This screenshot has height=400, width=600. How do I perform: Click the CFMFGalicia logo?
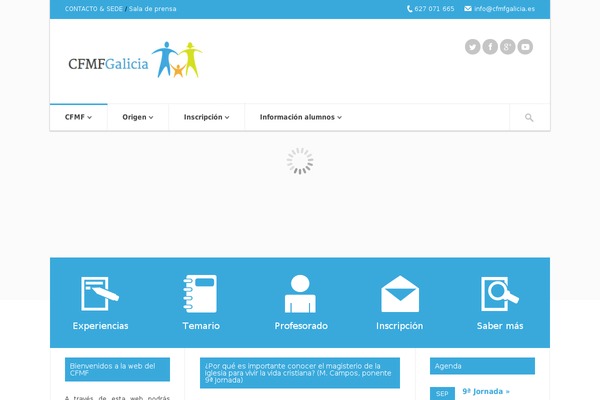(x=135, y=60)
